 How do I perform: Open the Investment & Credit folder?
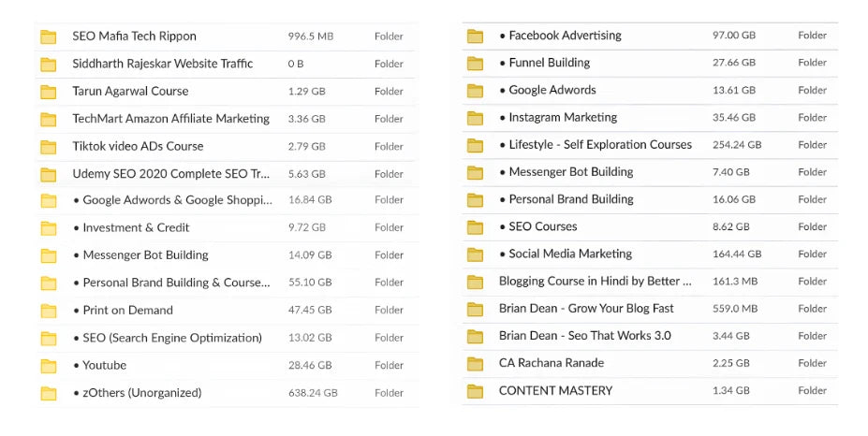coord(136,228)
